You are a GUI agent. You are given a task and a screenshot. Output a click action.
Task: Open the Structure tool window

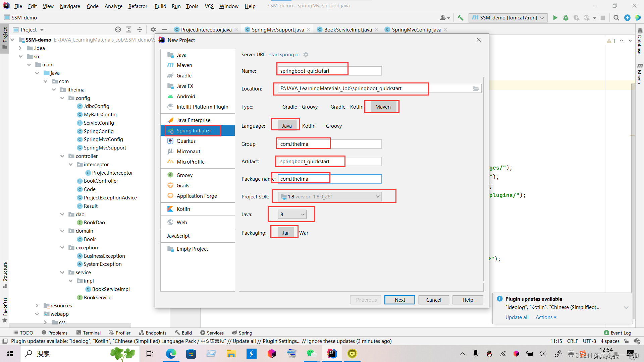(x=5, y=275)
